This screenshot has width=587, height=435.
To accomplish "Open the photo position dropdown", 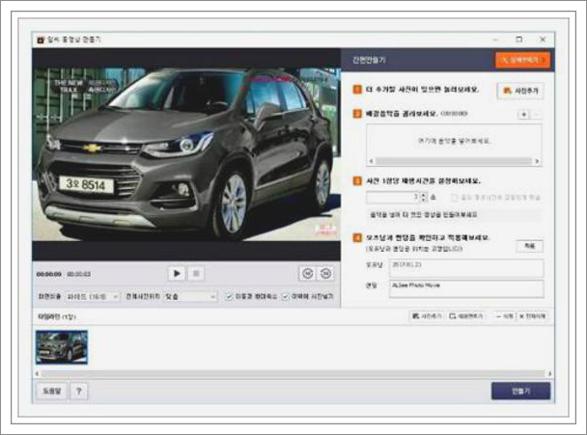I will pyautogui.click(x=190, y=296).
